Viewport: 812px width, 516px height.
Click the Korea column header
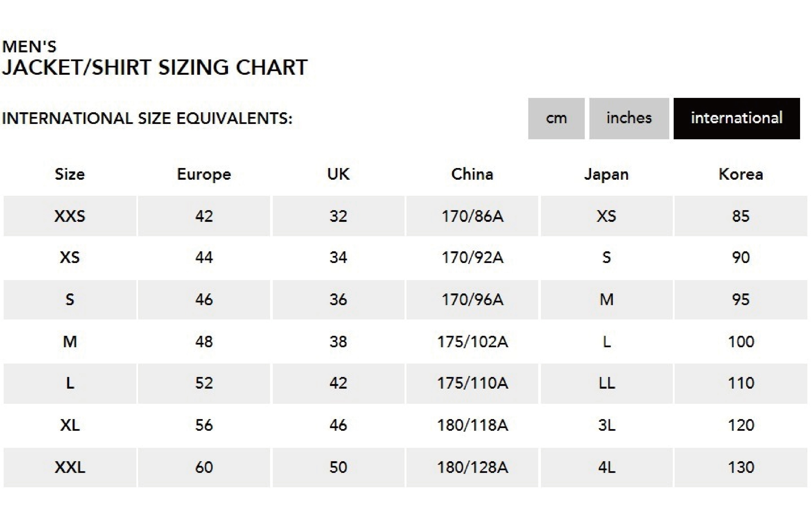coord(740,174)
